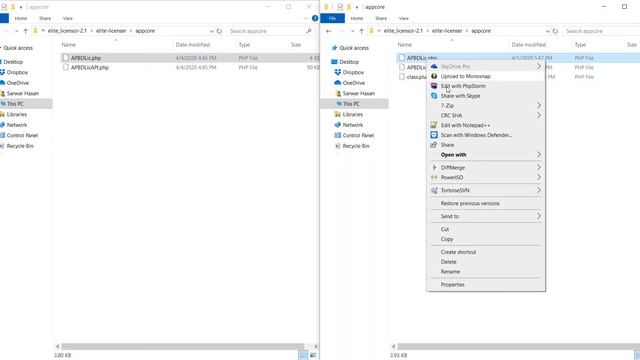Viewport: 640px width, 360px height.
Task: Select Rename from context menu
Action: [486, 271]
